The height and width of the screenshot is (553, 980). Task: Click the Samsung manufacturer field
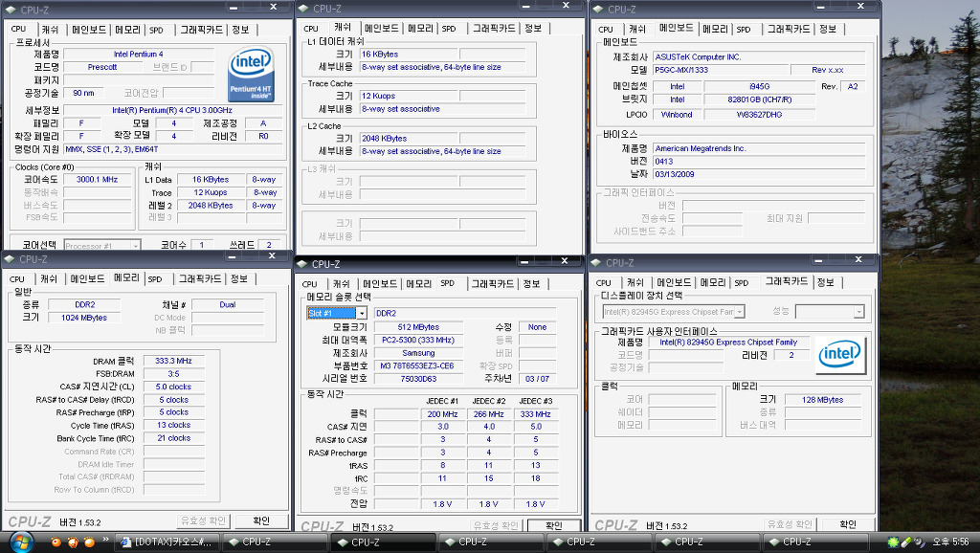(x=418, y=353)
